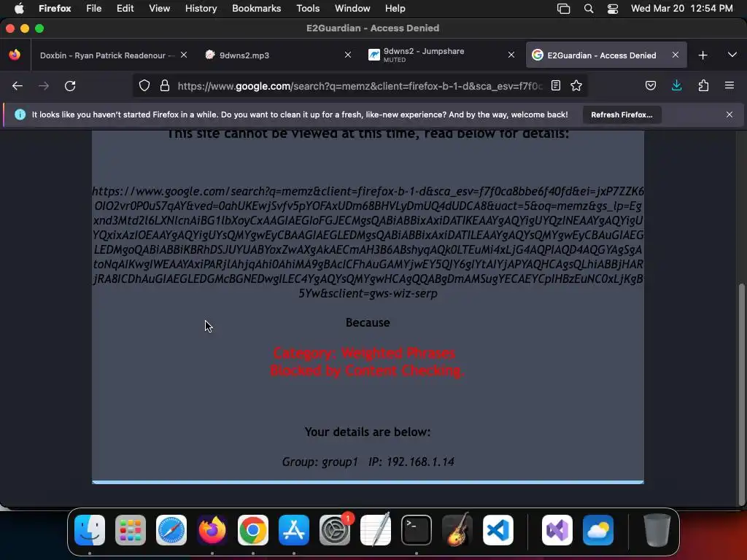Open the File menu
Image resolution: width=747 pixels, height=560 pixels.
tap(94, 9)
